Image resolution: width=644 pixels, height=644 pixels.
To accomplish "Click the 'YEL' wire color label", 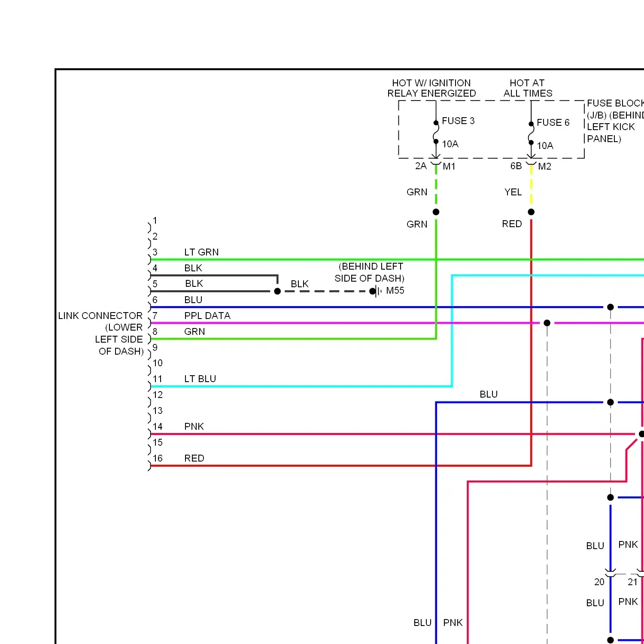I will click(x=513, y=192).
